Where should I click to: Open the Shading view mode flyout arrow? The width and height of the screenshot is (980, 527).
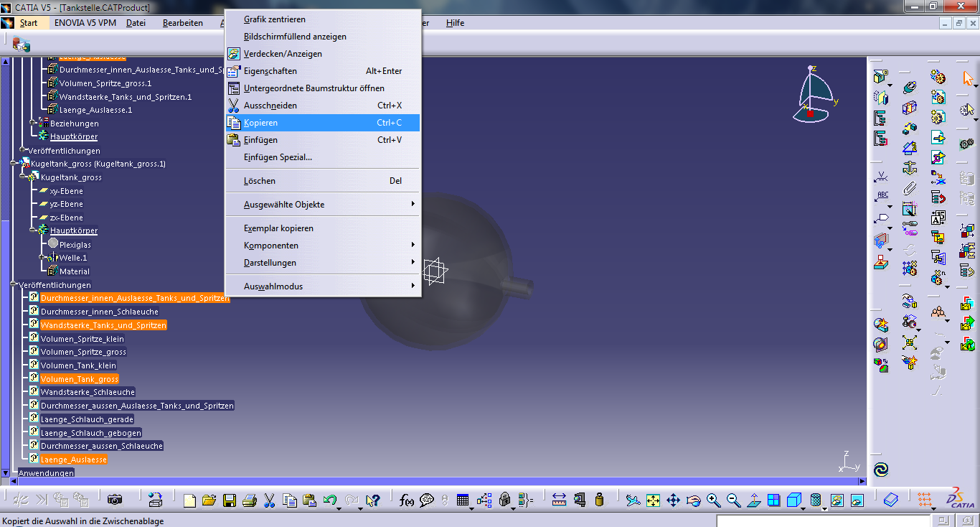coord(825,509)
